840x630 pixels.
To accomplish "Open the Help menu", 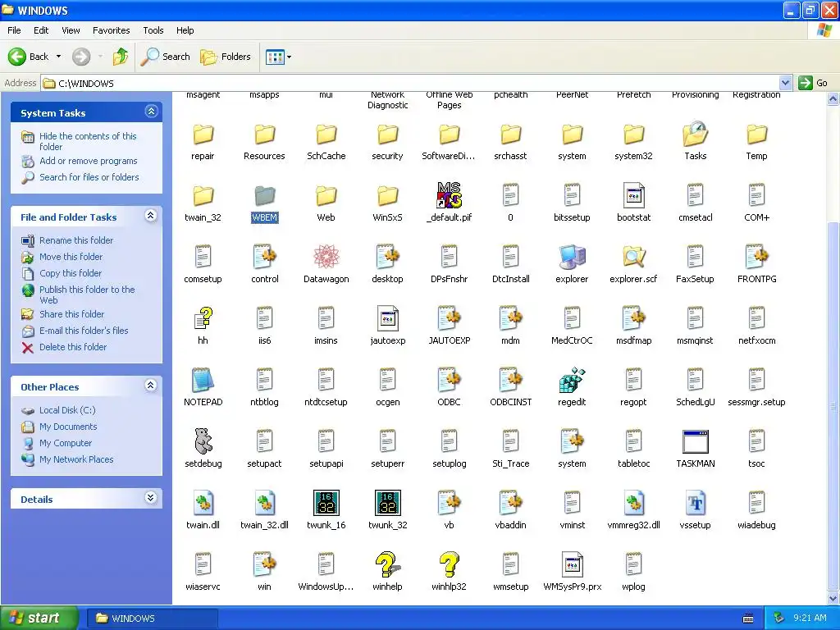I will (x=185, y=30).
